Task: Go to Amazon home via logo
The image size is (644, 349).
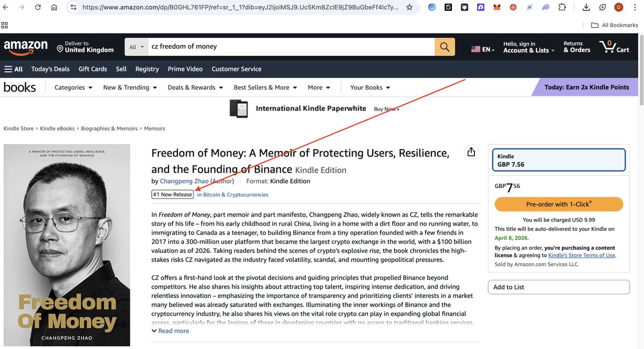Action: pyautogui.click(x=26, y=47)
